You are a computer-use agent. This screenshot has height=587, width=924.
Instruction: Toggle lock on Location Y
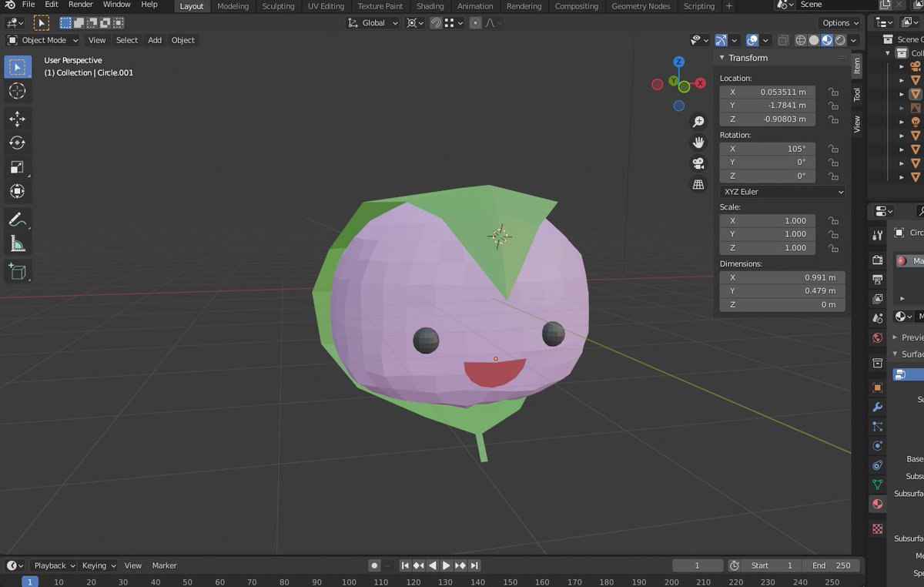pyautogui.click(x=833, y=106)
